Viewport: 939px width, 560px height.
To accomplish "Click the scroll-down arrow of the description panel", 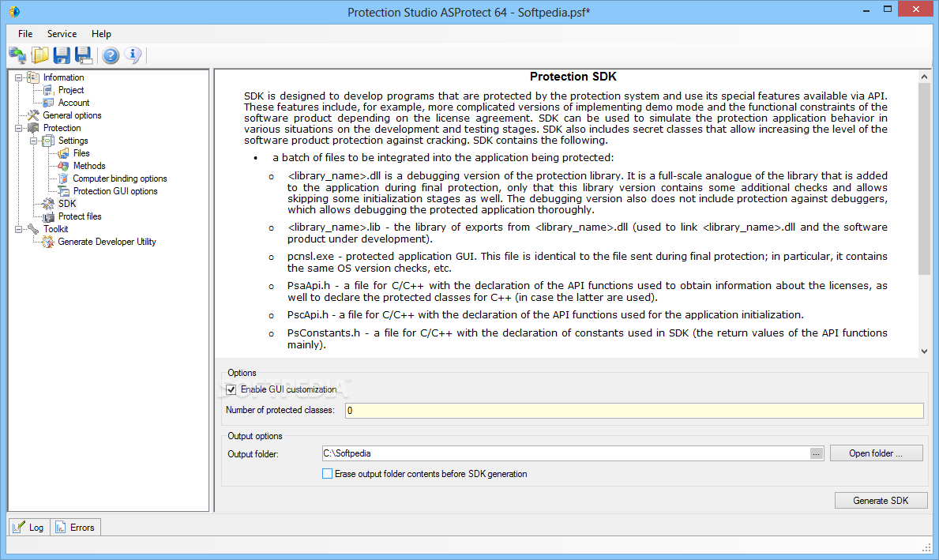I will click(x=924, y=351).
